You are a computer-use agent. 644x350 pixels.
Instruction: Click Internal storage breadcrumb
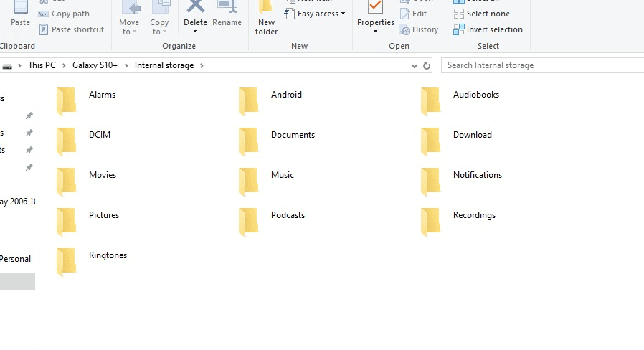[x=164, y=65]
